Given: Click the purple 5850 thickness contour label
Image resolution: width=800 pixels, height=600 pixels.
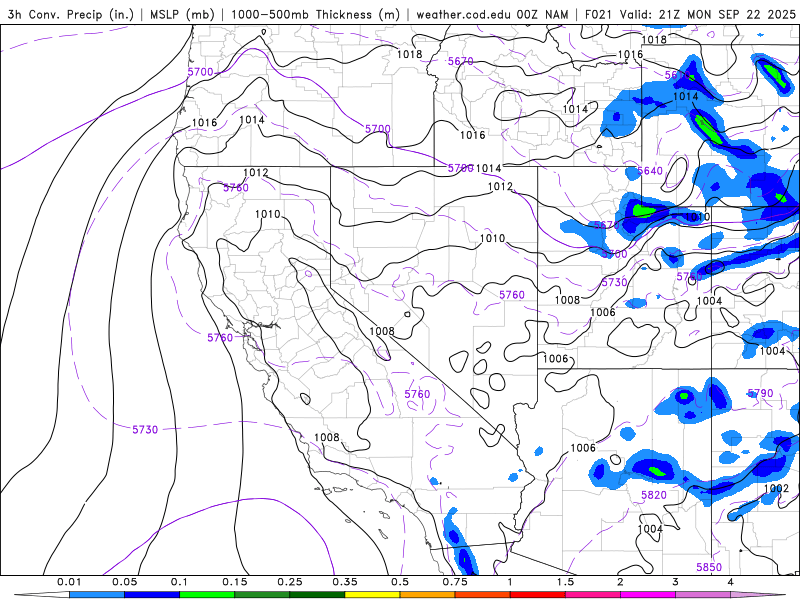Looking at the screenshot, I should pyautogui.click(x=709, y=567).
